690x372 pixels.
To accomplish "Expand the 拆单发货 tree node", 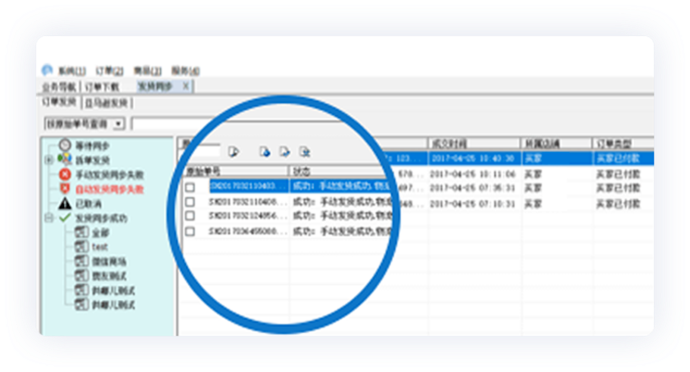I will [x=49, y=160].
